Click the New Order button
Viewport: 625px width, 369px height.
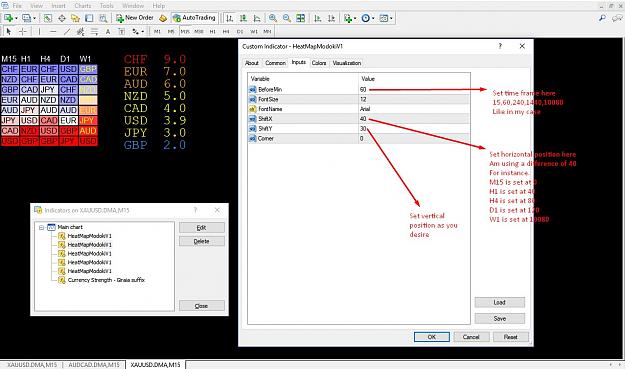click(135, 18)
